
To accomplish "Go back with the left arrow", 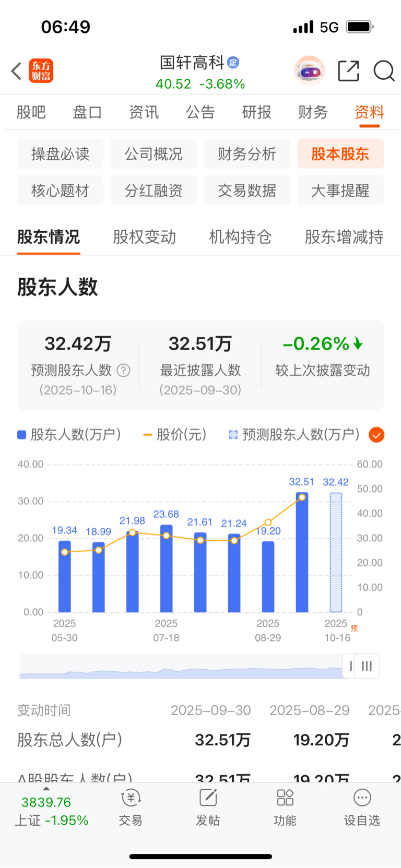I will 16,71.
